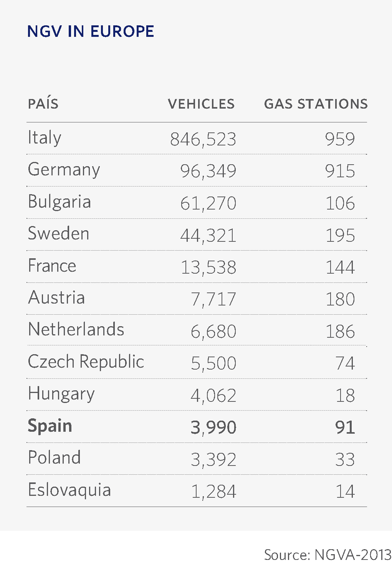Viewport: 392px width, 563px height.
Task: Select the PAÍS column header
Action: [x=43, y=104]
